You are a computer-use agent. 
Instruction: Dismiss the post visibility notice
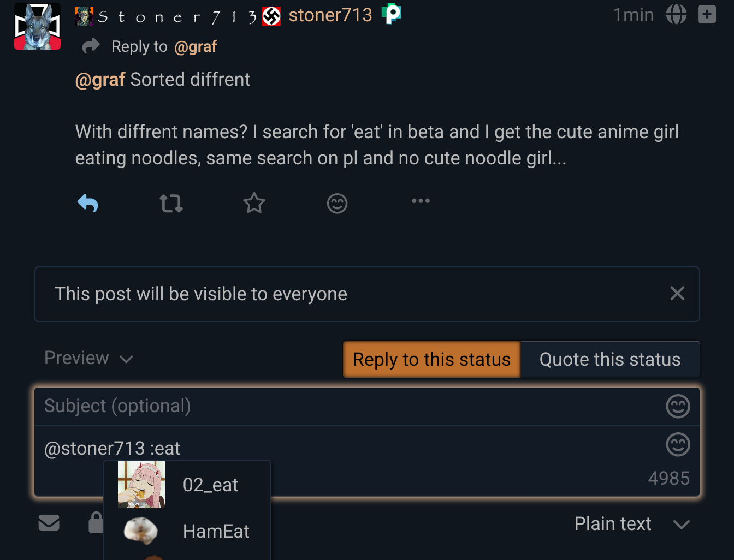click(x=677, y=294)
